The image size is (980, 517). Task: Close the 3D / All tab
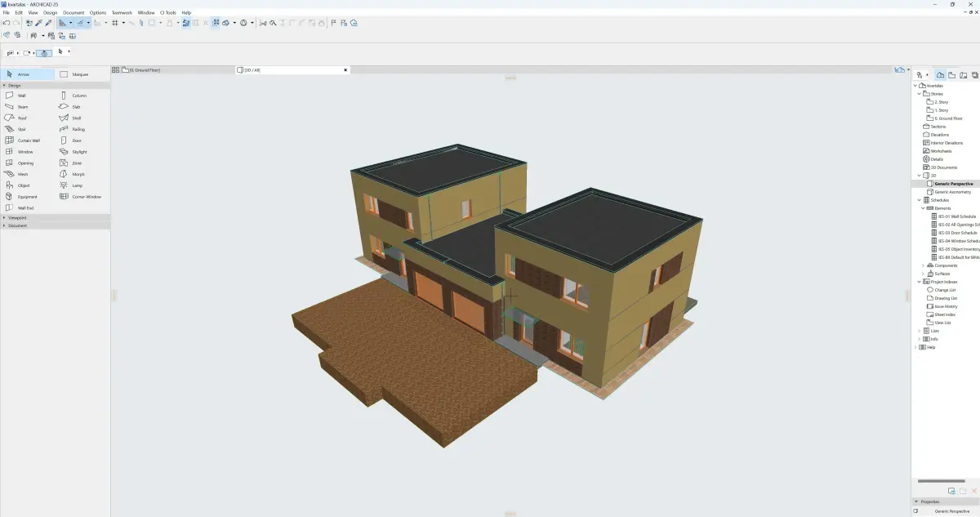pos(345,70)
